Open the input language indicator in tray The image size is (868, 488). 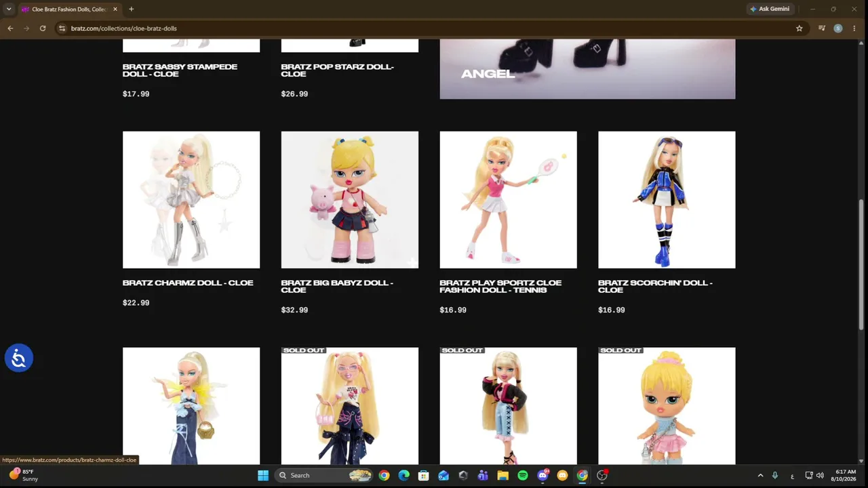tap(792, 476)
